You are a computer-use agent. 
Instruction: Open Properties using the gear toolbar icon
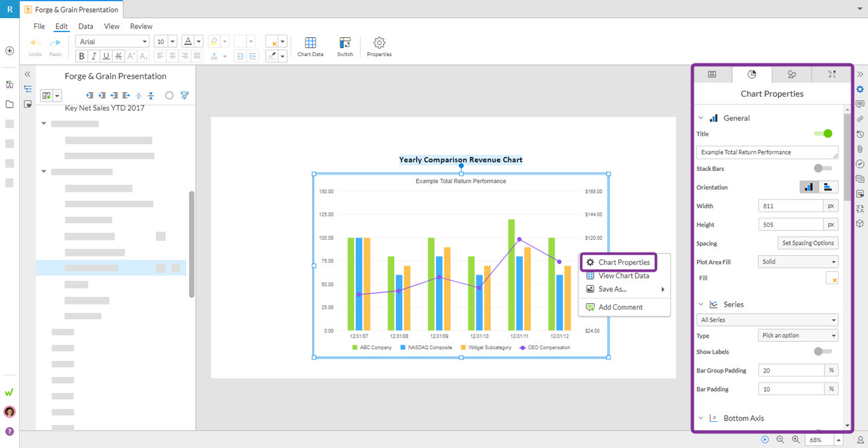379,45
